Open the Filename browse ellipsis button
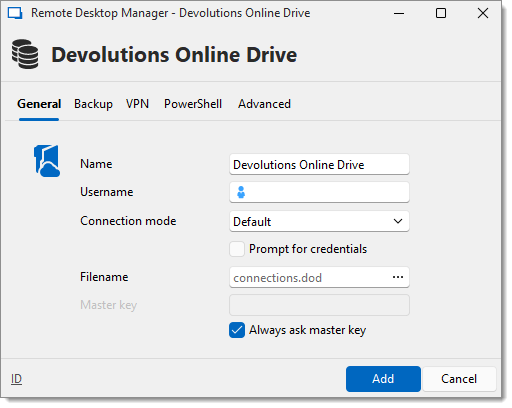 tap(398, 277)
